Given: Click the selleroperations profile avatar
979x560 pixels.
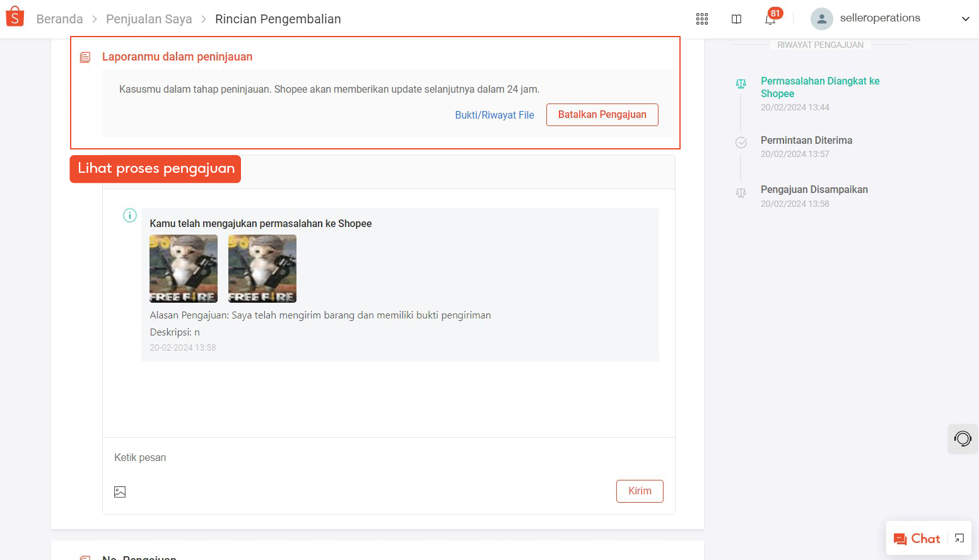Looking at the screenshot, I should pos(821,18).
